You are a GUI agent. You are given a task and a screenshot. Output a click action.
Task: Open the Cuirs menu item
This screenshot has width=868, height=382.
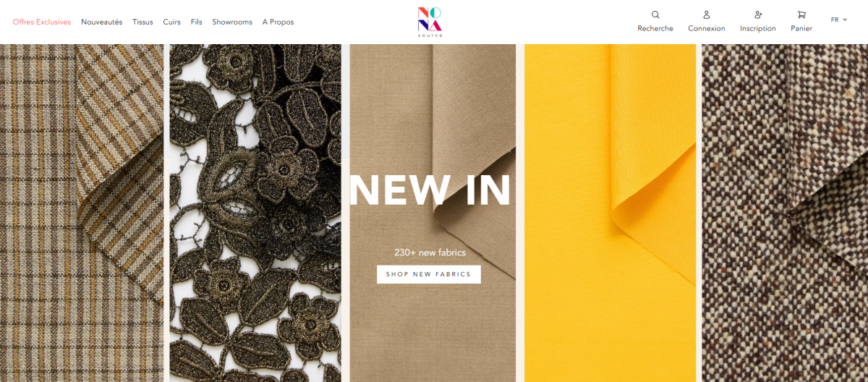[172, 22]
